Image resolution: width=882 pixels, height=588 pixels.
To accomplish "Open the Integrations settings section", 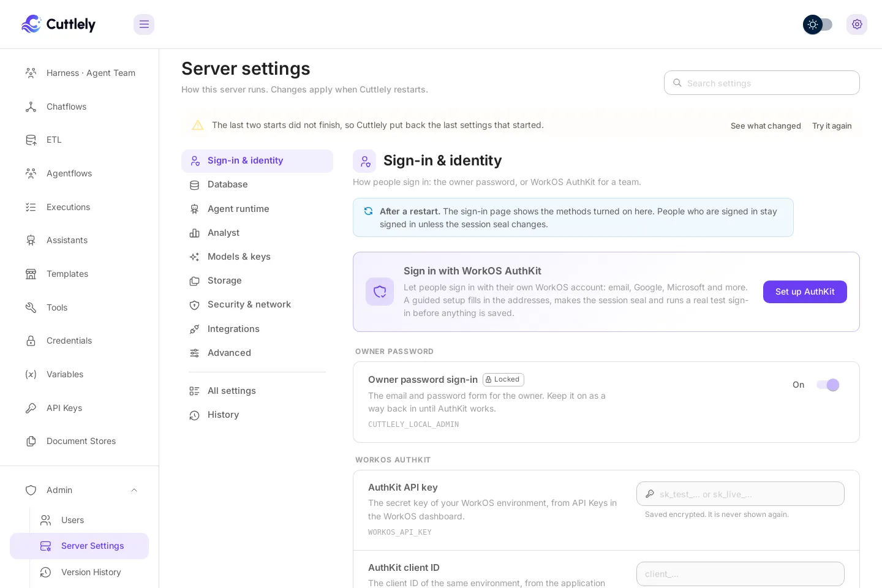I will (257, 329).
